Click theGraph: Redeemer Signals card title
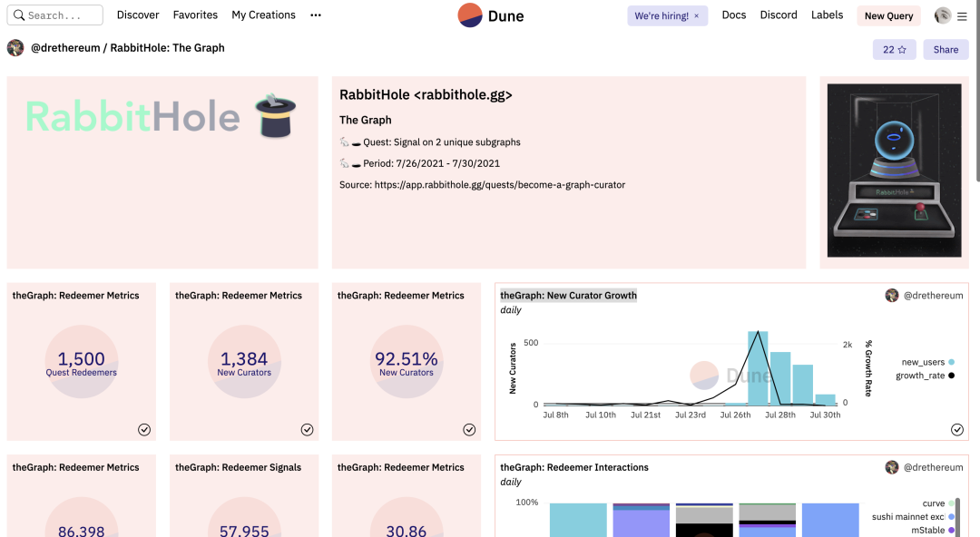Viewport: 980px width, 537px height. (238, 467)
